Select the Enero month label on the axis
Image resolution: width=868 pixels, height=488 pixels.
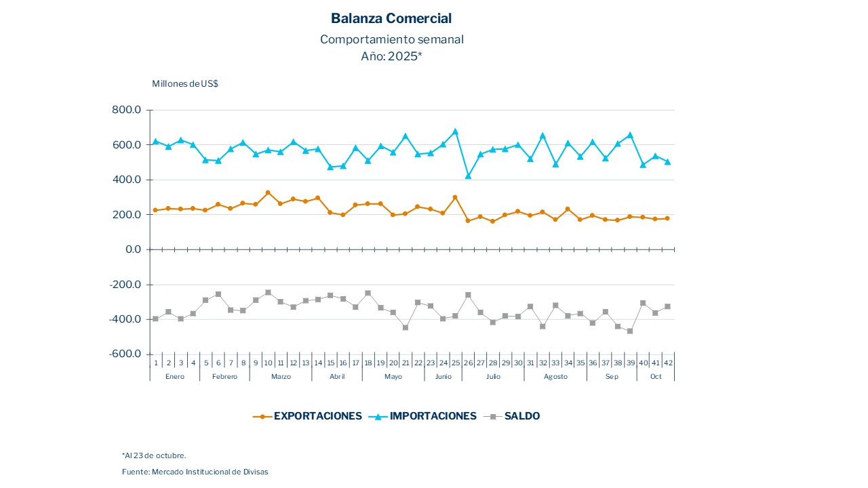pos(175,377)
